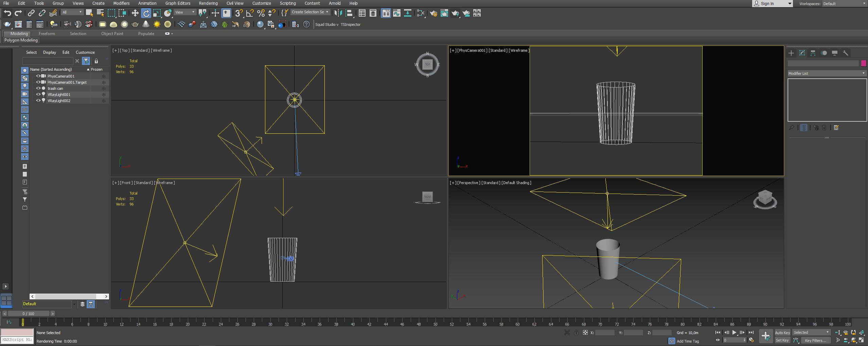The image size is (868, 346).
Task: Switch to the Object Paint ribbon tab
Action: pos(112,34)
